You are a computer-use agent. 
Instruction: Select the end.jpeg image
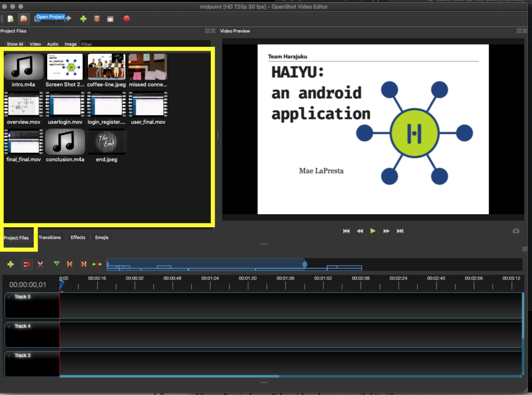(106, 146)
